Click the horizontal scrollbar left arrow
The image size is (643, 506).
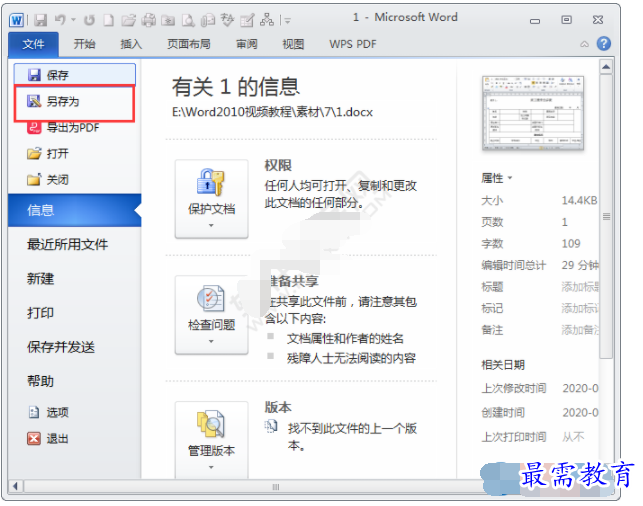click(15, 486)
